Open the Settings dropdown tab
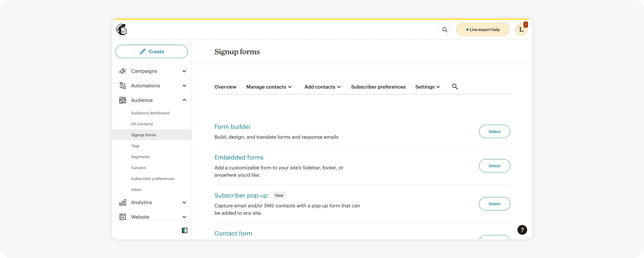644x258 pixels. pos(427,87)
